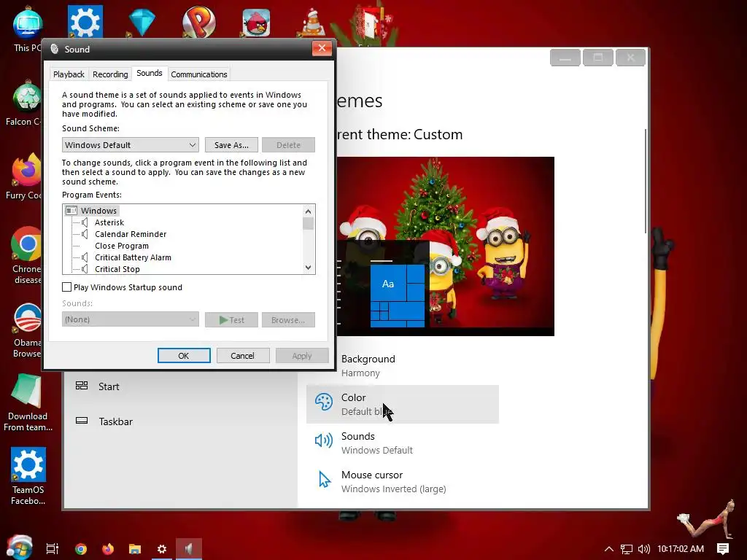The width and height of the screenshot is (747, 560).
Task: Select the Obama Browser desktop icon
Action: (x=27, y=330)
